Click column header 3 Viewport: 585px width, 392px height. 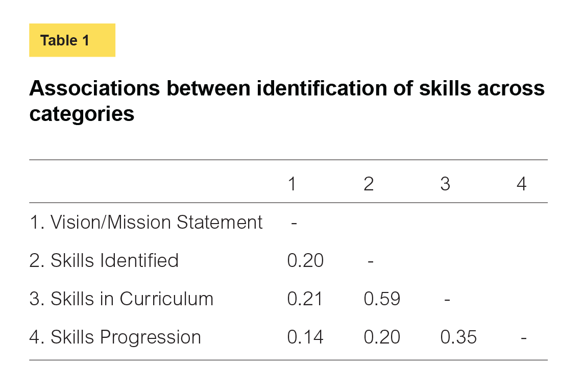point(445,184)
